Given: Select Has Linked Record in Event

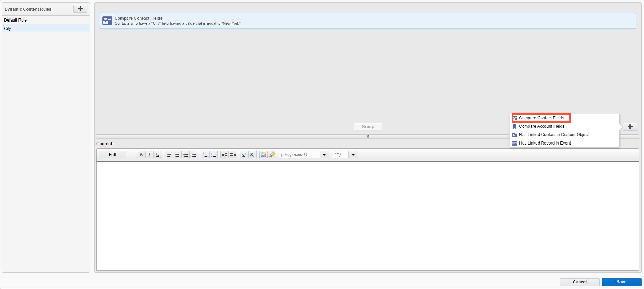Looking at the screenshot, I should pyautogui.click(x=544, y=143).
